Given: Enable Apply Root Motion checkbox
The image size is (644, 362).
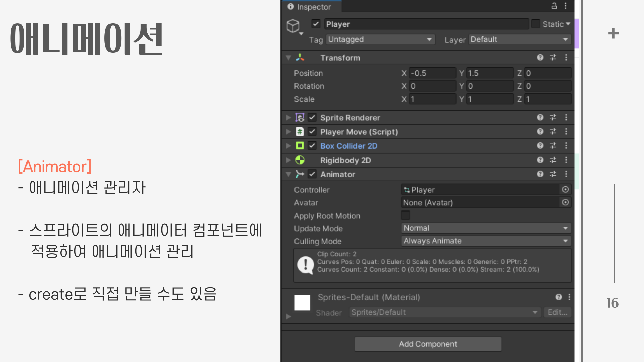Looking at the screenshot, I should (x=406, y=215).
